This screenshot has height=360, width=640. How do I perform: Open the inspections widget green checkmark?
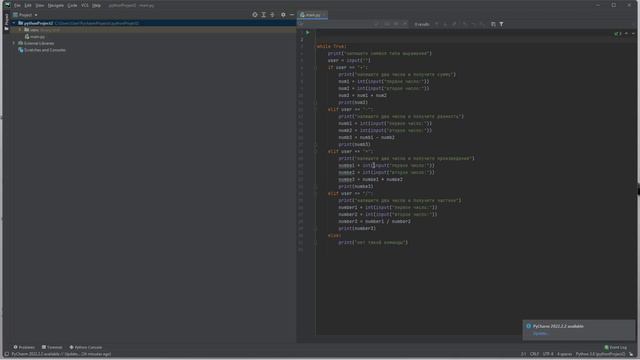[x=618, y=33]
